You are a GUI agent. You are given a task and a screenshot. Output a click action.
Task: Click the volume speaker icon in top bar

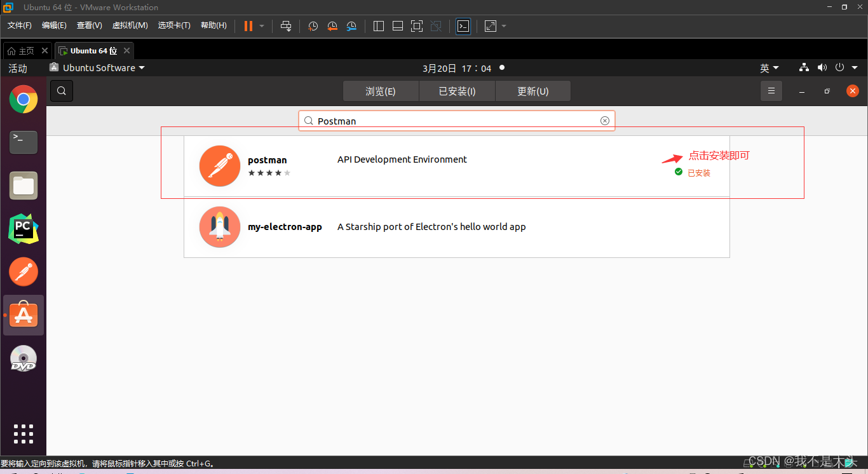(x=822, y=67)
